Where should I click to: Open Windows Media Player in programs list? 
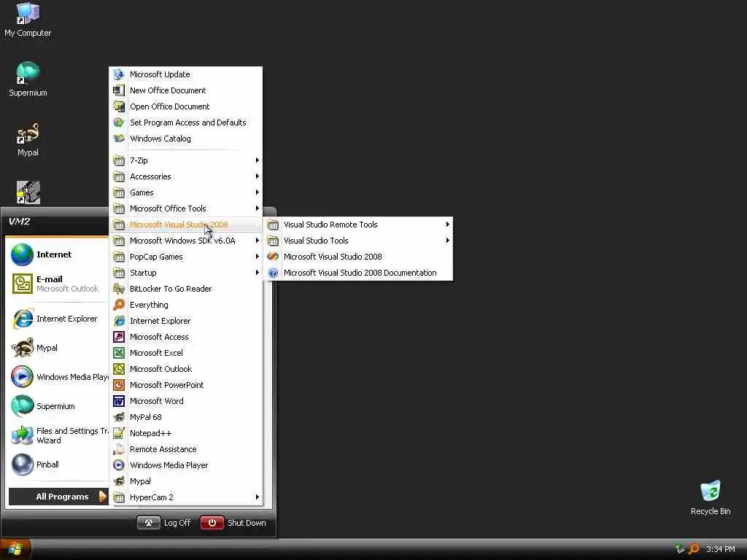pyautogui.click(x=186, y=465)
